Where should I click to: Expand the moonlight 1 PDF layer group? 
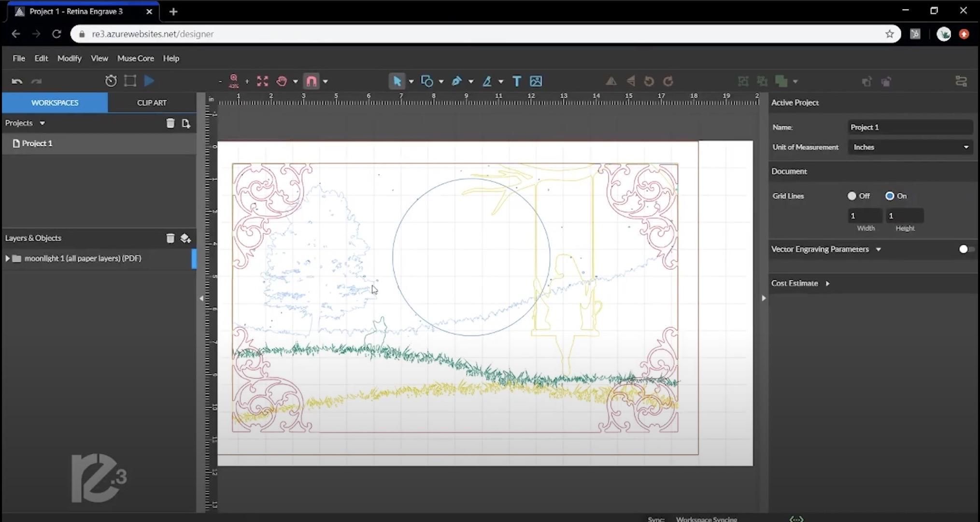8,258
